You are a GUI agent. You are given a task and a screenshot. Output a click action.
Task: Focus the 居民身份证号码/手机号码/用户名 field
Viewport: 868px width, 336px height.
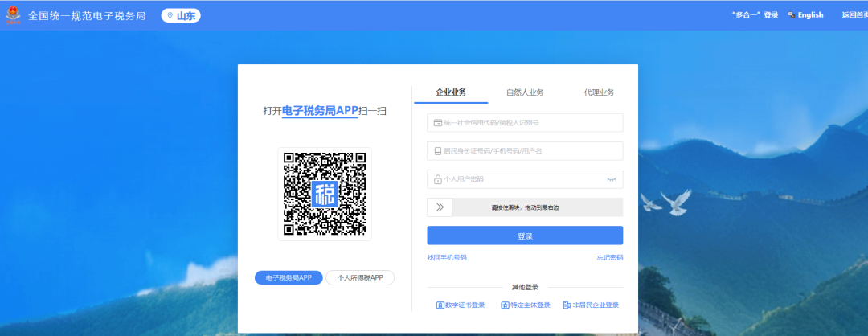point(525,150)
